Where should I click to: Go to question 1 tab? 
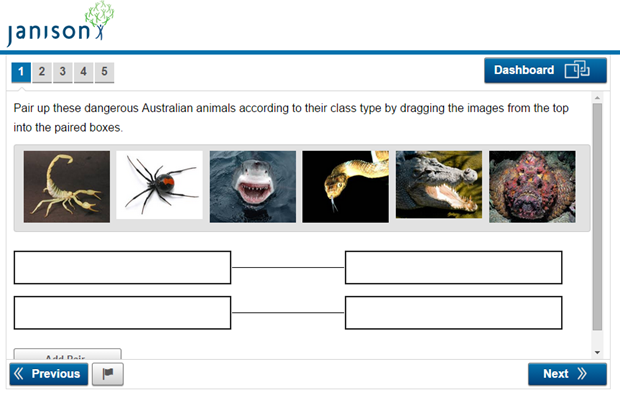tap(21, 72)
